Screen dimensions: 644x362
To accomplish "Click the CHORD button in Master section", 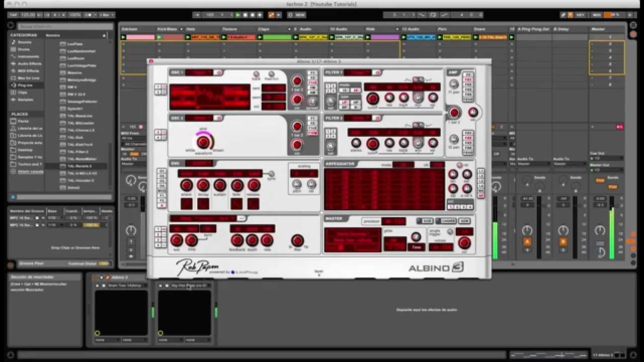I will pos(446,221).
